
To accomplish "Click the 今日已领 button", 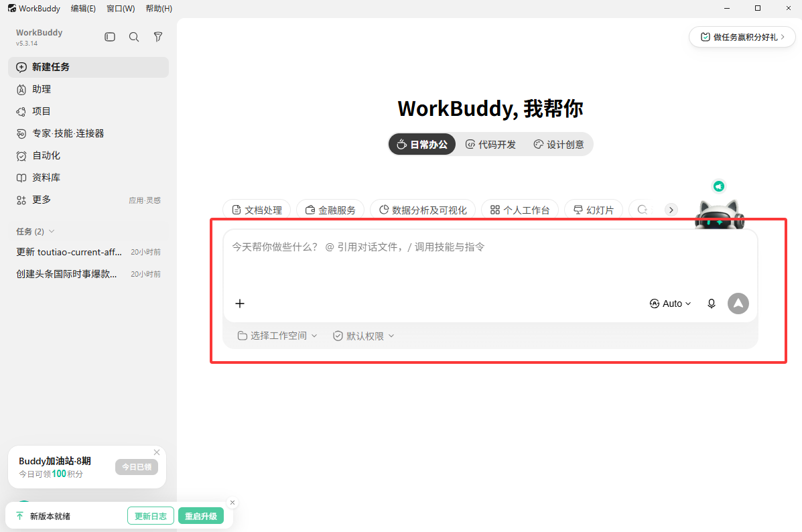I will [x=137, y=467].
